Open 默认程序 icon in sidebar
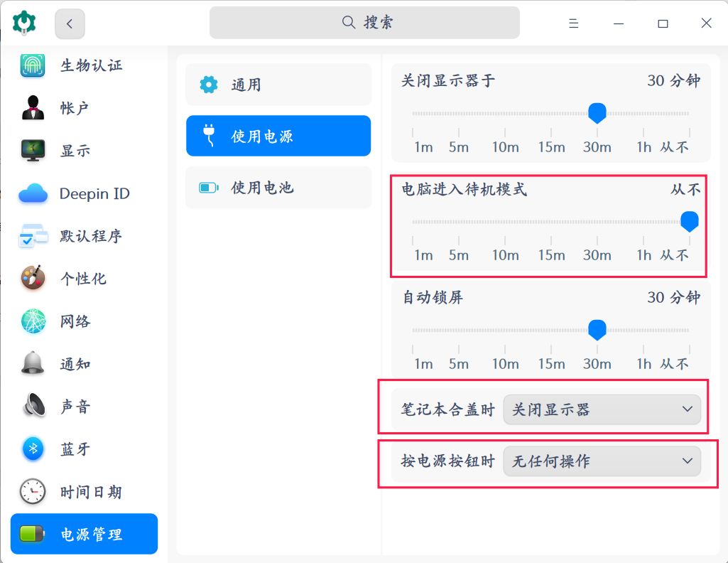The height and width of the screenshot is (563, 728). coord(33,236)
